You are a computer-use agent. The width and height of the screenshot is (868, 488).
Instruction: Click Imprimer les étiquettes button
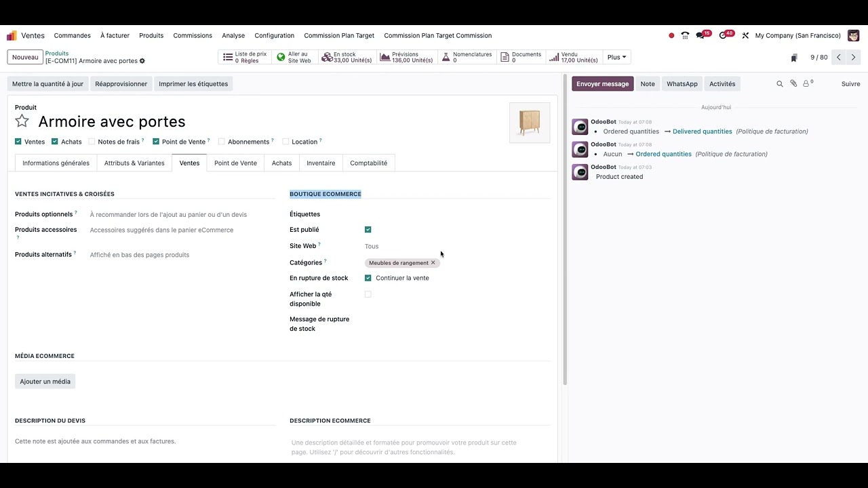pos(193,84)
